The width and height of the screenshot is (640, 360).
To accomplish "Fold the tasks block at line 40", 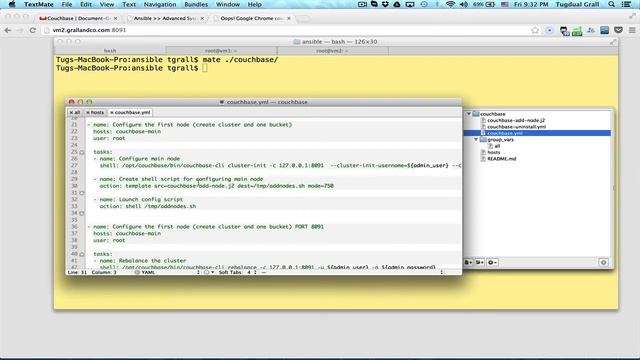I will tap(82, 254).
